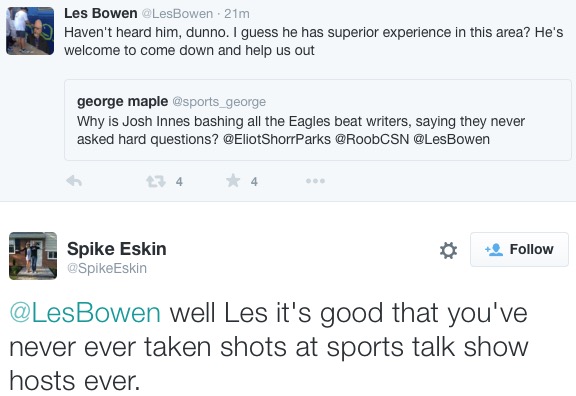The width and height of the screenshot is (576, 396).
Task: Open the @RoobCSN mention
Action: (372, 140)
